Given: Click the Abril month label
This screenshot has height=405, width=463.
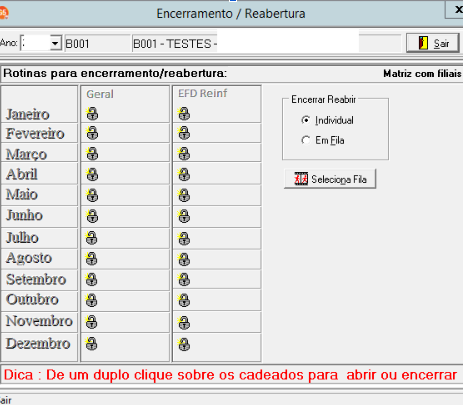Looking at the screenshot, I should pos(22,174).
